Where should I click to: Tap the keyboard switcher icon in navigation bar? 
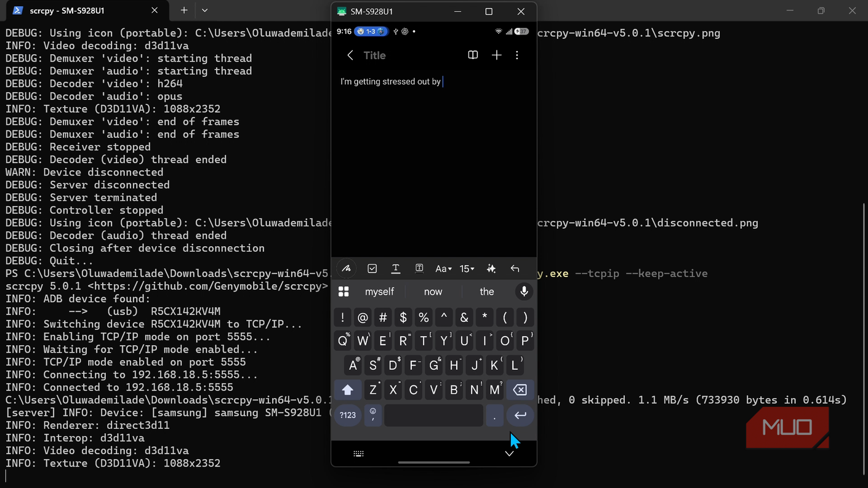[x=358, y=454]
